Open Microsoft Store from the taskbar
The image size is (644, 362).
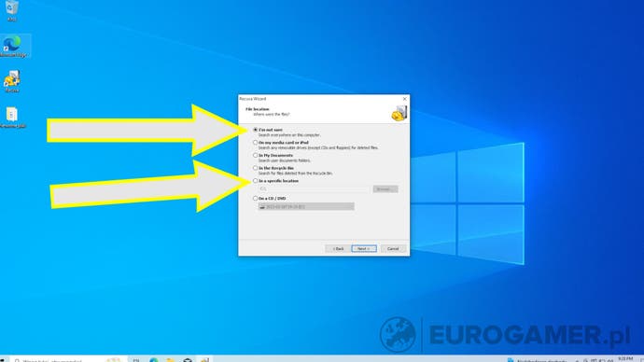[x=188, y=359]
